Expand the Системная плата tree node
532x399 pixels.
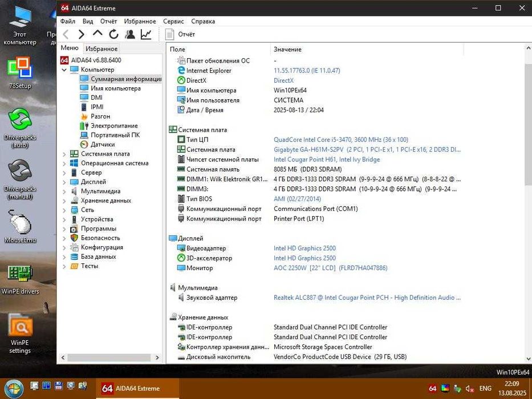(x=64, y=154)
